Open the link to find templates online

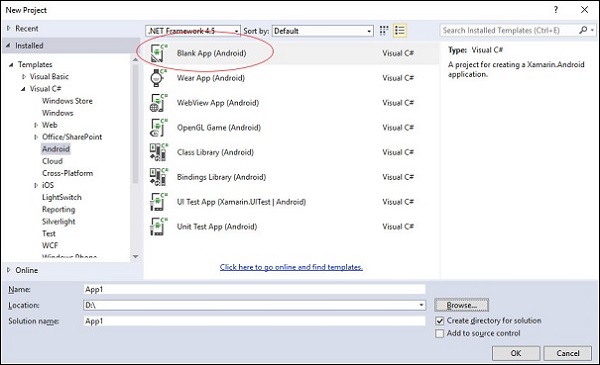[x=291, y=267]
